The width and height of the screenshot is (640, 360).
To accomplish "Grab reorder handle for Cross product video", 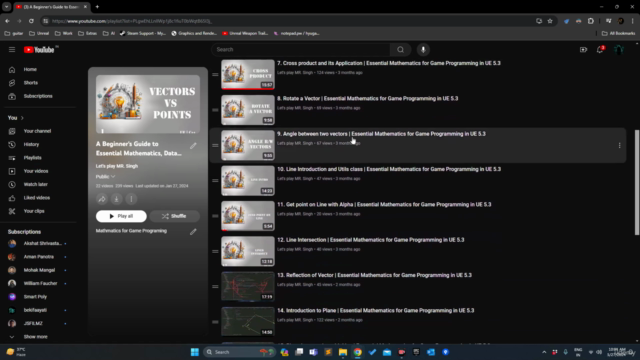I will point(215,75).
